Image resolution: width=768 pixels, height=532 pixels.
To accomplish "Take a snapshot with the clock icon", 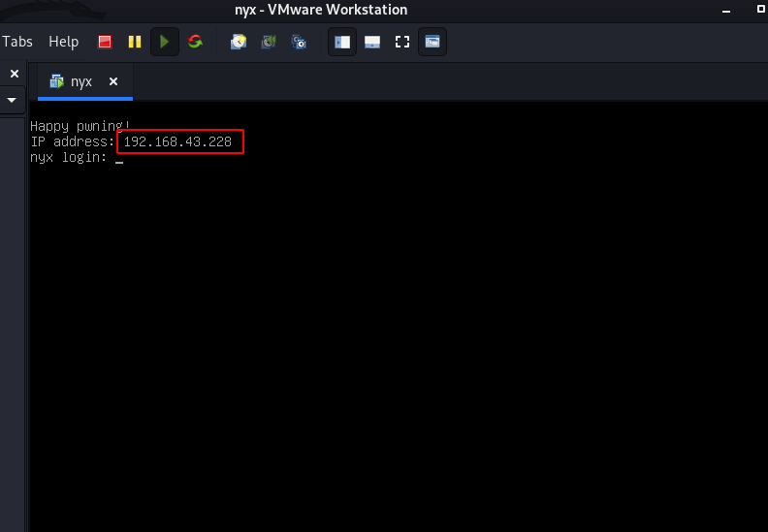I will tap(239, 42).
